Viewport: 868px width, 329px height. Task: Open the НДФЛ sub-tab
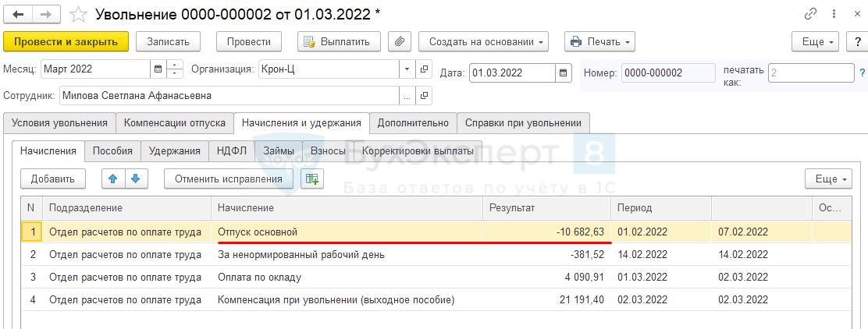click(x=232, y=150)
